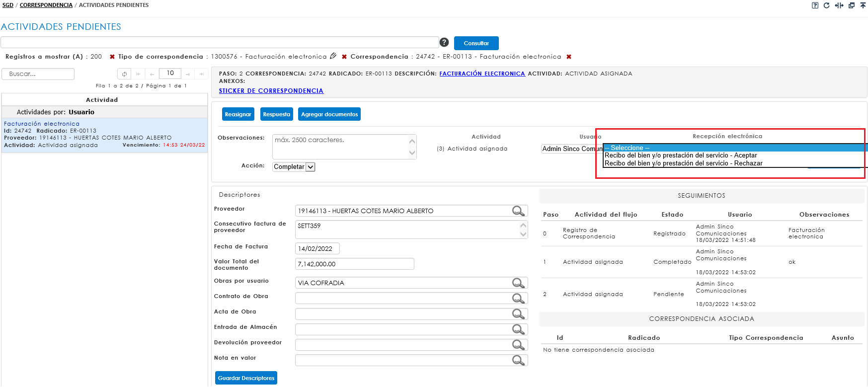Open the STICKER DE CORRESPONDENCIA link
This screenshot has height=387, width=868.
pos(271,91)
